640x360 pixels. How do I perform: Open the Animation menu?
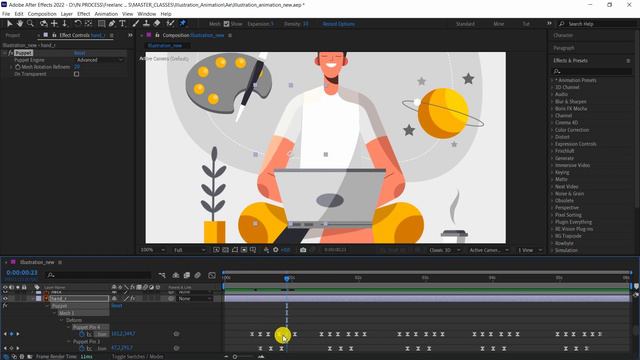coord(106,14)
